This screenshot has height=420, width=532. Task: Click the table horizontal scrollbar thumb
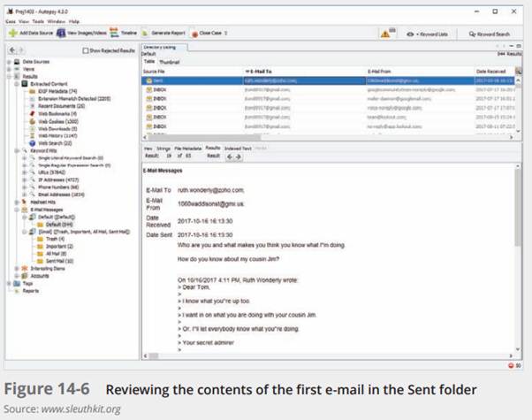coord(205,137)
